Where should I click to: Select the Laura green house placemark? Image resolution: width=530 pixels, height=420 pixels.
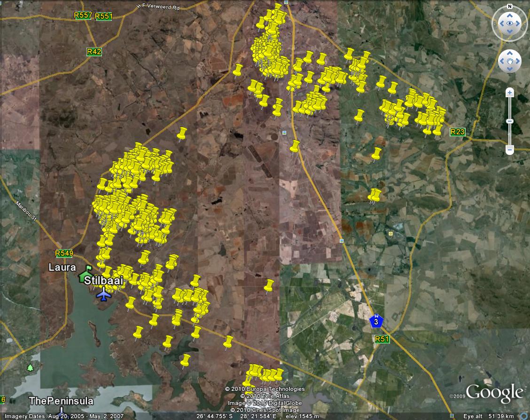[85, 274]
